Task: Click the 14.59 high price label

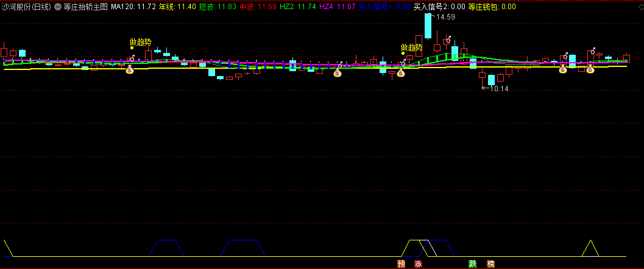Action: [445, 17]
